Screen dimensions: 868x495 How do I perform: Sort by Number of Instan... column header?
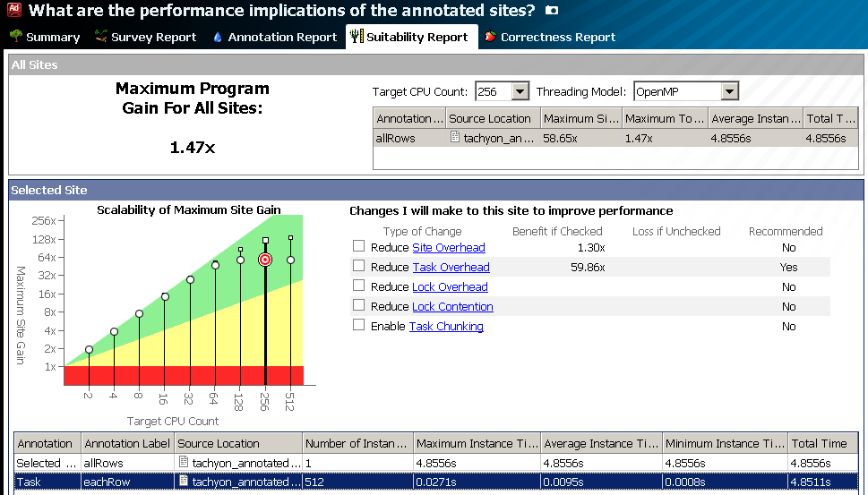click(357, 444)
